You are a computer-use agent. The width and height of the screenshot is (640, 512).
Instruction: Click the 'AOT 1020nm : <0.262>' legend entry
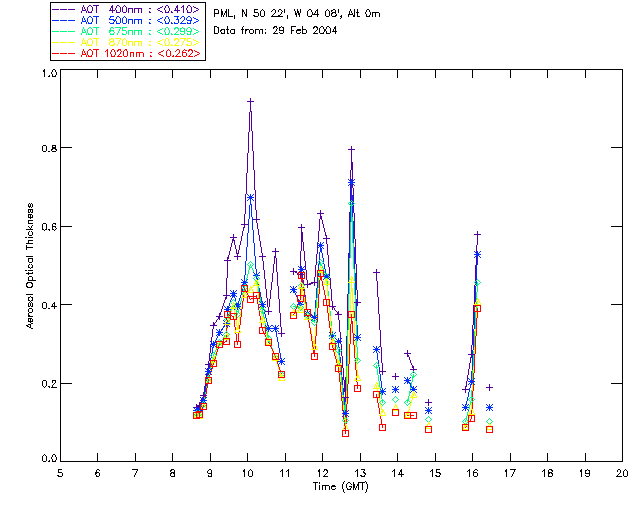point(127,53)
